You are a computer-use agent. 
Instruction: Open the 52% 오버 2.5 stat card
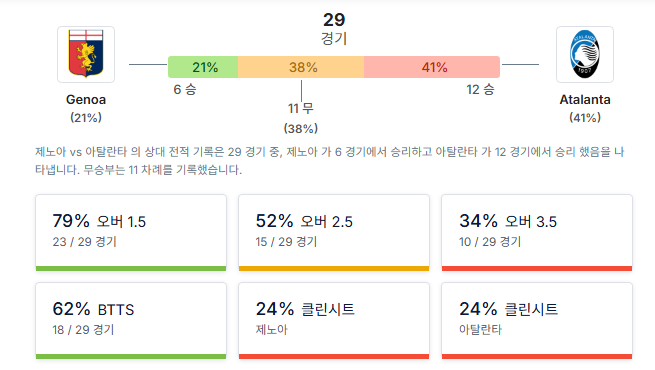(x=334, y=233)
